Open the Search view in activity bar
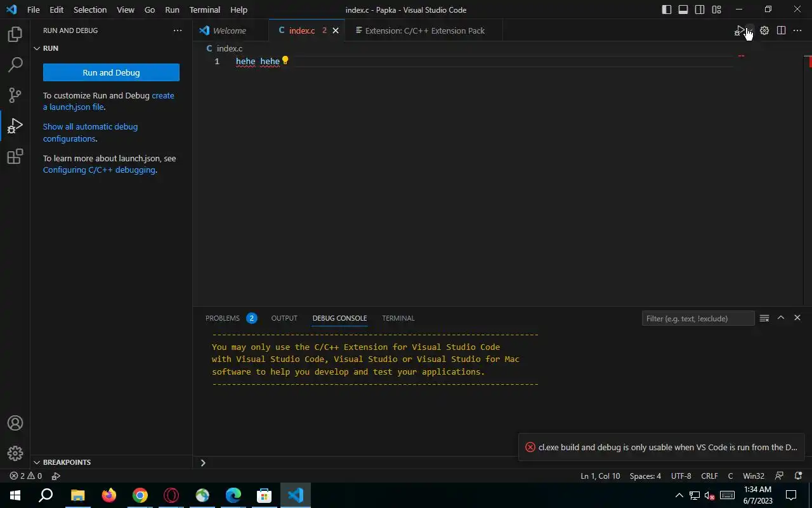812x508 pixels. click(15, 64)
